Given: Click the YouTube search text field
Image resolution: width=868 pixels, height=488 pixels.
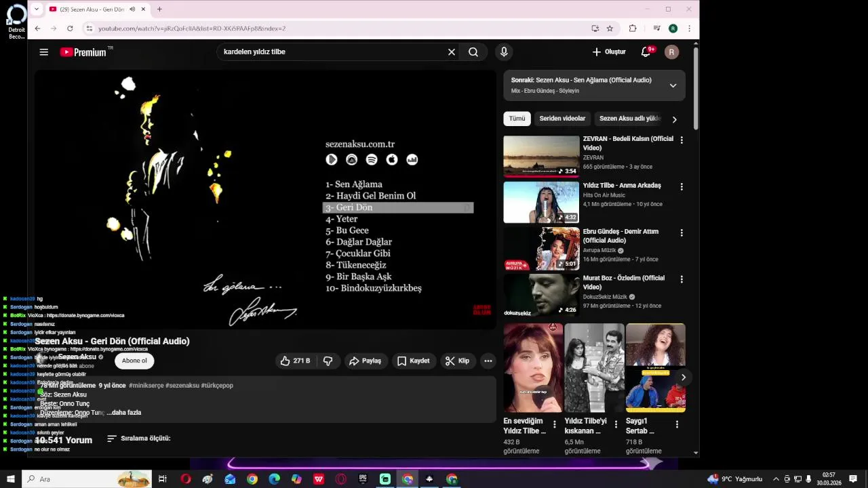Looking at the screenshot, I should click(x=332, y=52).
